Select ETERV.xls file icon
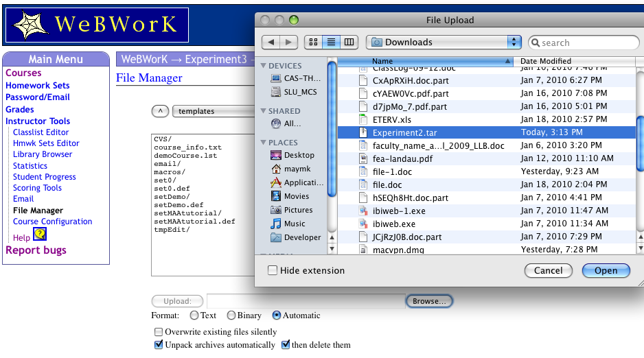This screenshot has height=358, width=644. click(363, 119)
